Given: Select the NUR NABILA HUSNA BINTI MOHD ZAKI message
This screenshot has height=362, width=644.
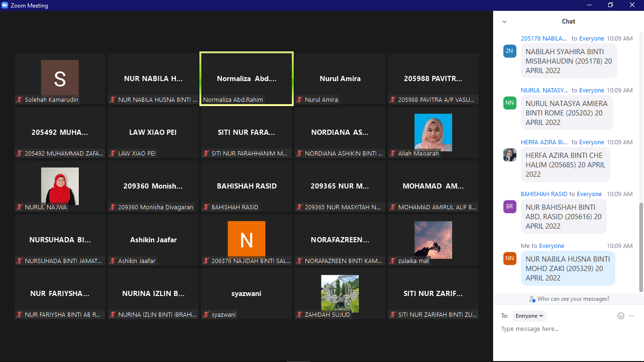Looking at the screenshot, I should click(x=568, y=269).
